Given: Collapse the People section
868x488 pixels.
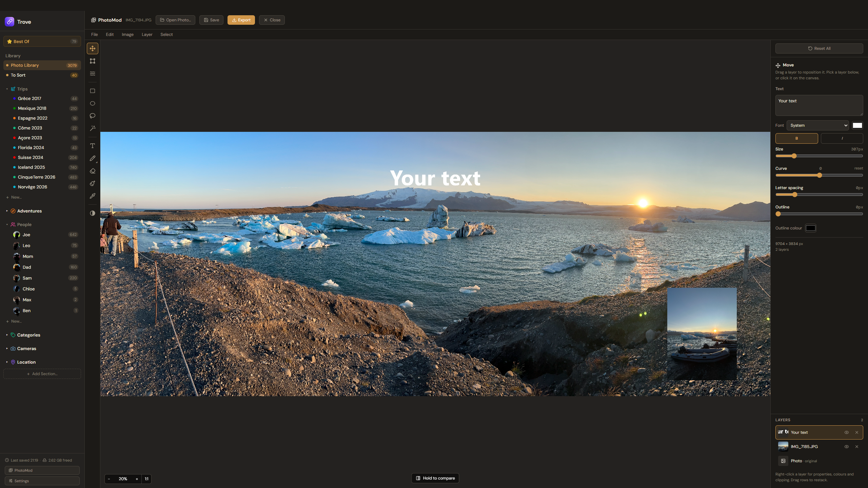Looking at the screenshot, I should (x=7, y=225).
